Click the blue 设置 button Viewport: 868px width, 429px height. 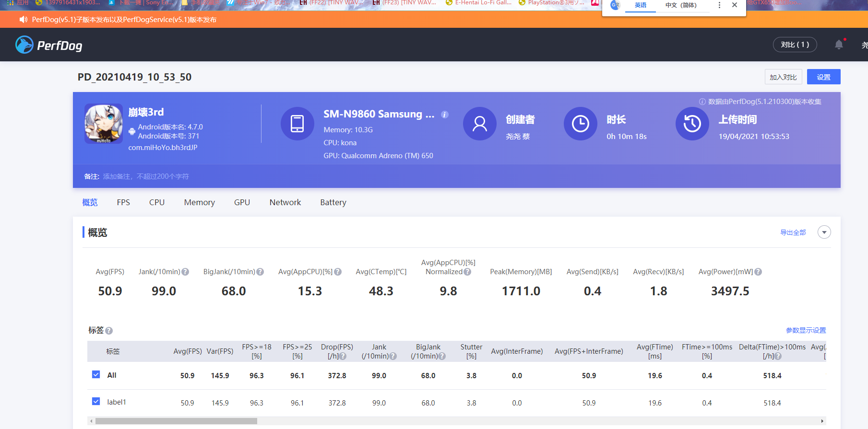click(x=823, y=77)
